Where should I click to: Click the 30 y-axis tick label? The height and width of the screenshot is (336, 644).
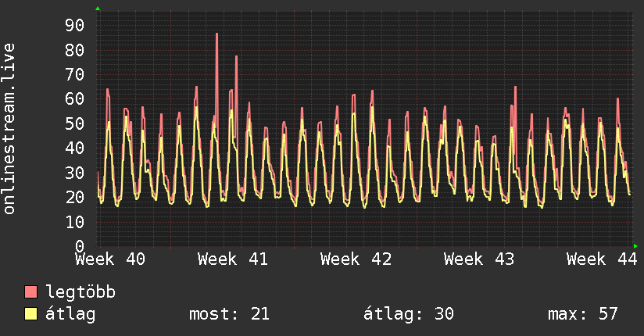click(x=75, y=173)
